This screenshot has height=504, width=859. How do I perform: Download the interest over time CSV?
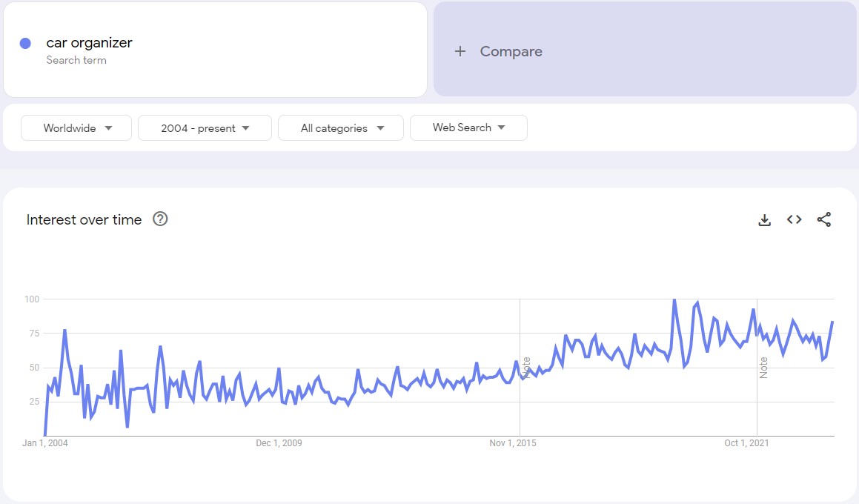click(x=765, y=219)
